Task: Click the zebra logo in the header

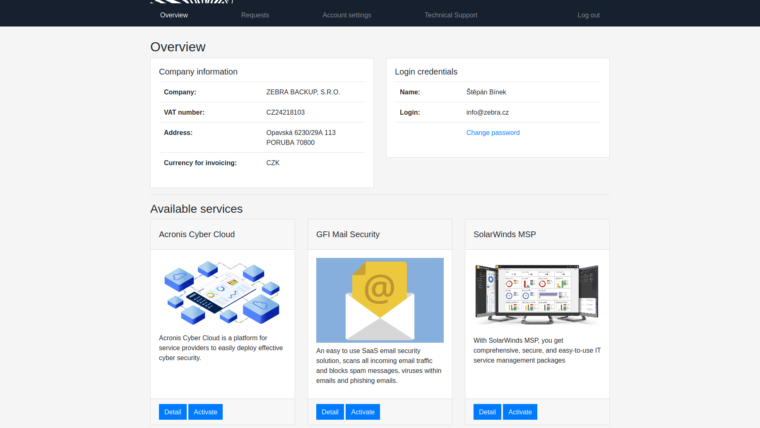Action: coord(192,1)
